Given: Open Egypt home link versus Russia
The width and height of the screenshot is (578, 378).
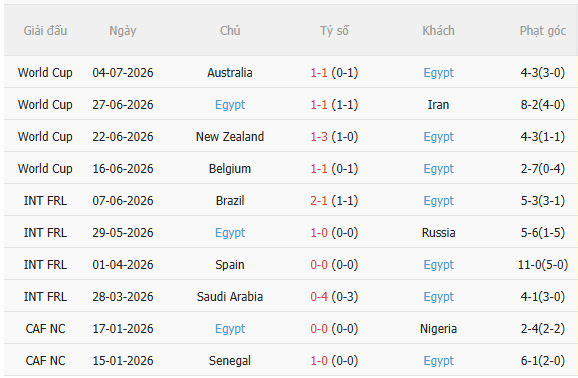Looking at the screenshot, I should pos(230,233).
